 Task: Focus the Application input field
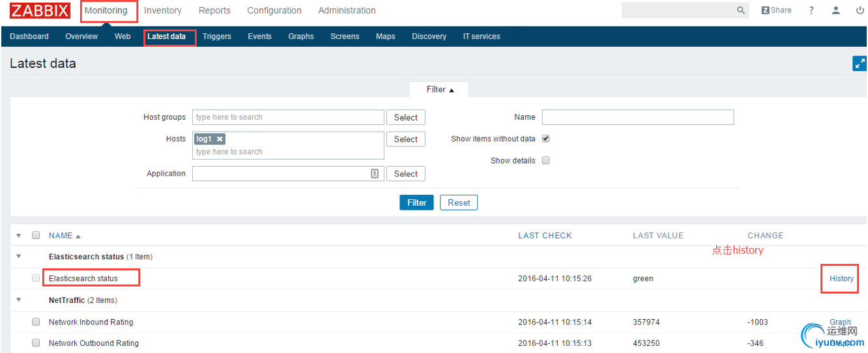pos(288,173)
